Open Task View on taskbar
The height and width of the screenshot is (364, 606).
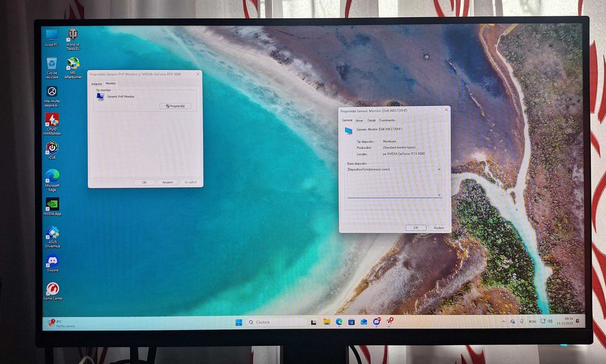pyautogui.click(x=314, y=322)
